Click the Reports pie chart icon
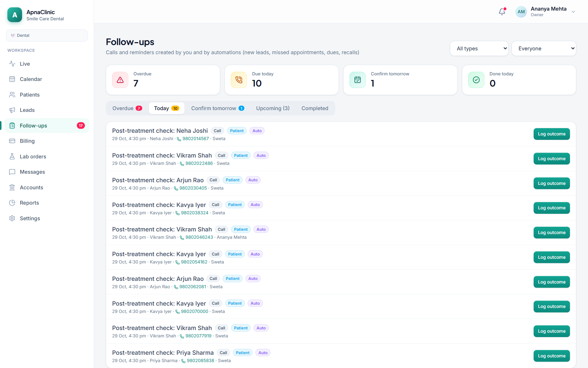Screen dimensions: 588x368 click(x=12, y=203)
